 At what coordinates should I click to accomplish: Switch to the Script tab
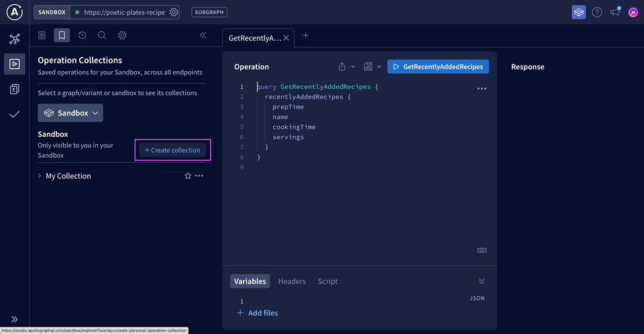(328, 282)
